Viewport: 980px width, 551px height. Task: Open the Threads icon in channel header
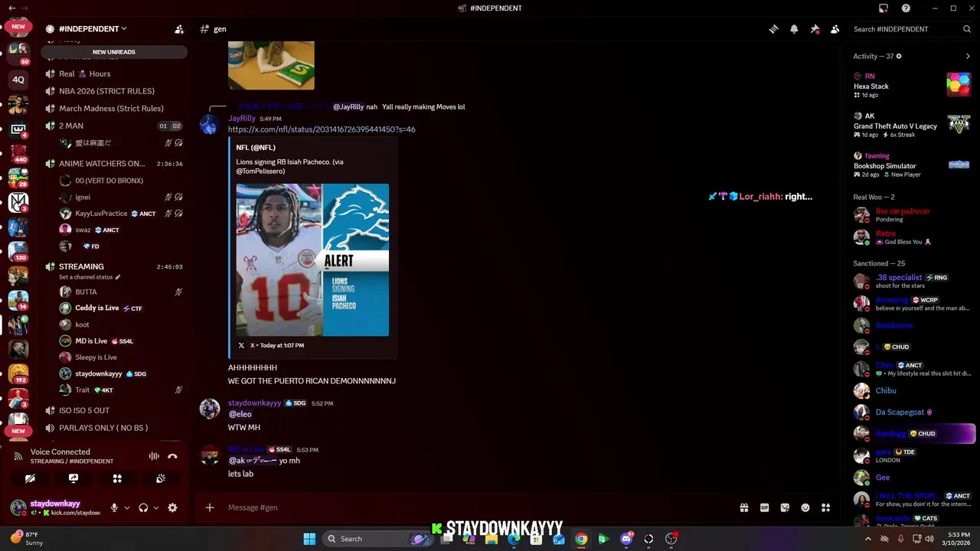(x=773, y=29)
